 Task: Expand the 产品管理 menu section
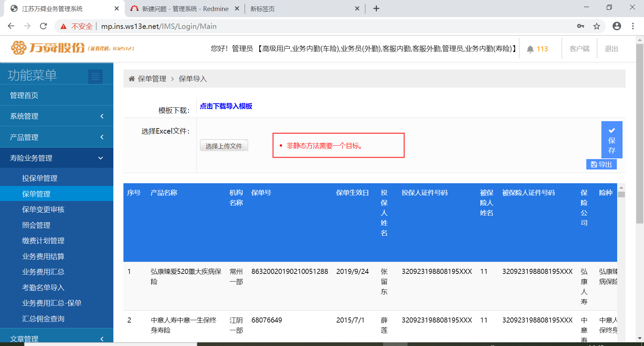pyautogui.click(x=56, y=137)
